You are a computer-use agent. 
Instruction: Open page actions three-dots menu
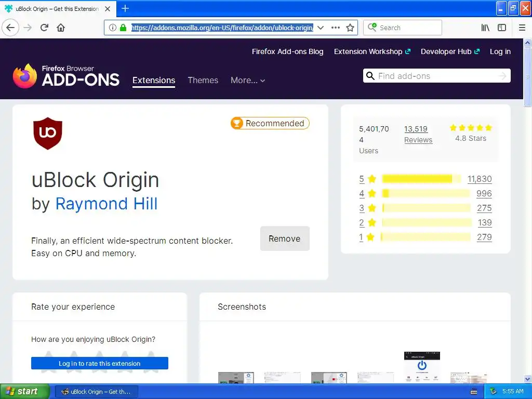[x=336, y=28]
